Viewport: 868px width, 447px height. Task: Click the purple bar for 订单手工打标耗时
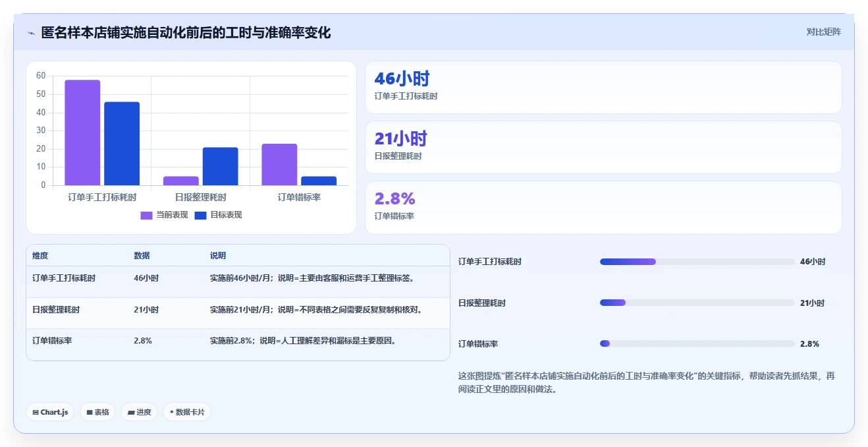point(82,133)
